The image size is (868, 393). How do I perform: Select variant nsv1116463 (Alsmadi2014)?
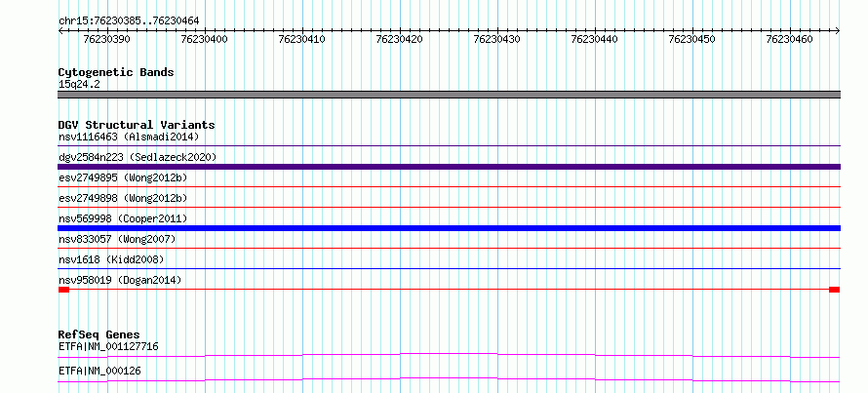pyautogui.click(x=129, y=137)
